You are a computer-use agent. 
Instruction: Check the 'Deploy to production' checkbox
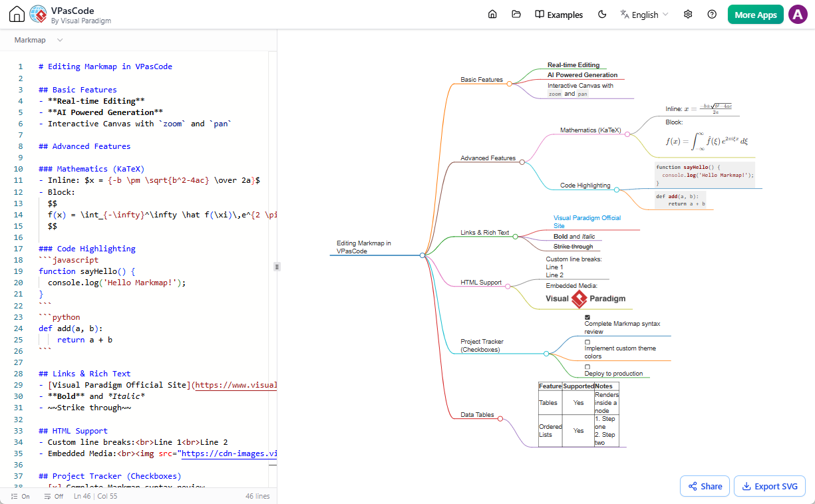pos(587,367)
